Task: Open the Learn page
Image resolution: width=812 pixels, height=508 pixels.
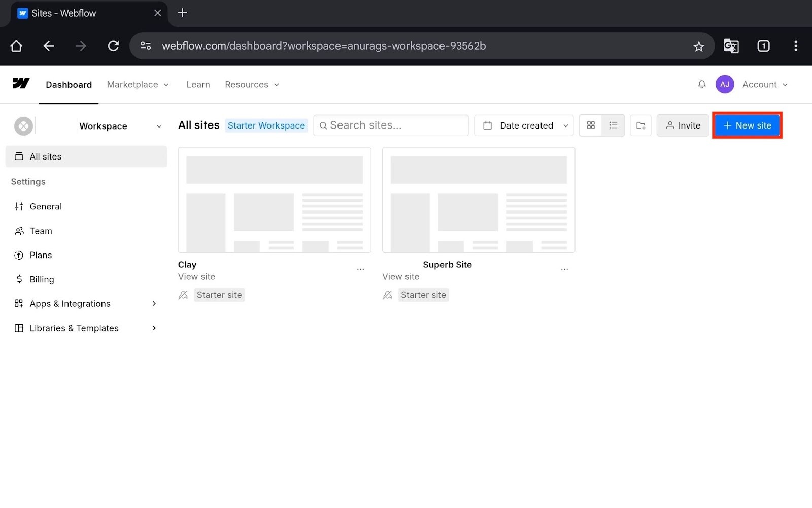Action: (198, 85)
